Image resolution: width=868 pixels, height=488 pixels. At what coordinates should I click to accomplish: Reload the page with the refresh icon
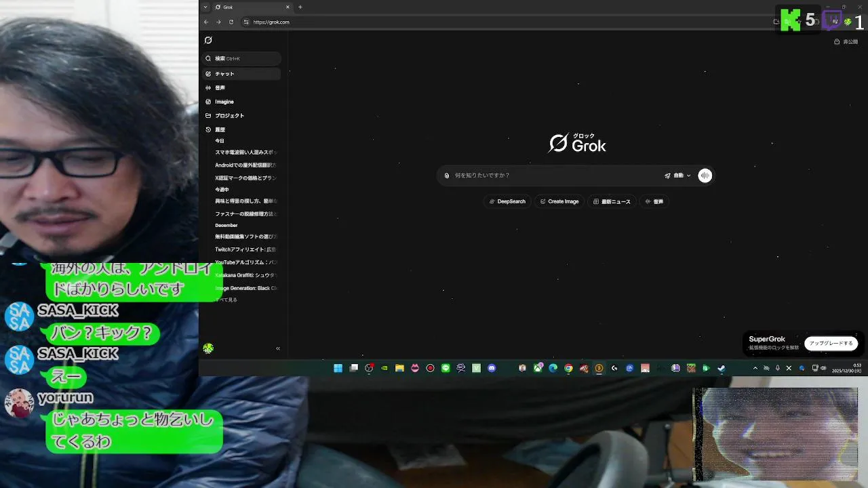[231, 22]
